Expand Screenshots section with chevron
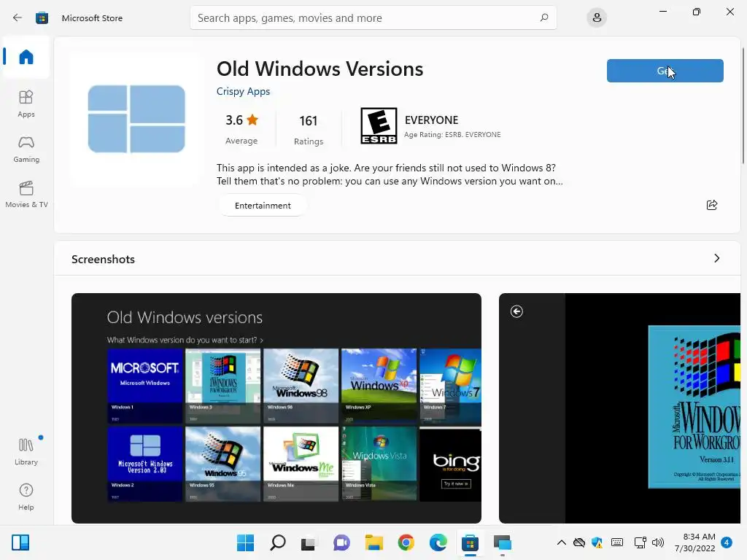 (717, 258)
